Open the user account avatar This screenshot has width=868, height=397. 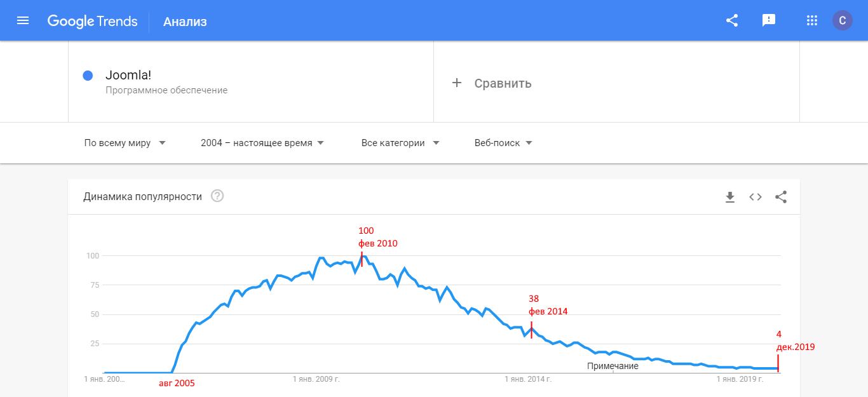(x=843, y=21)
